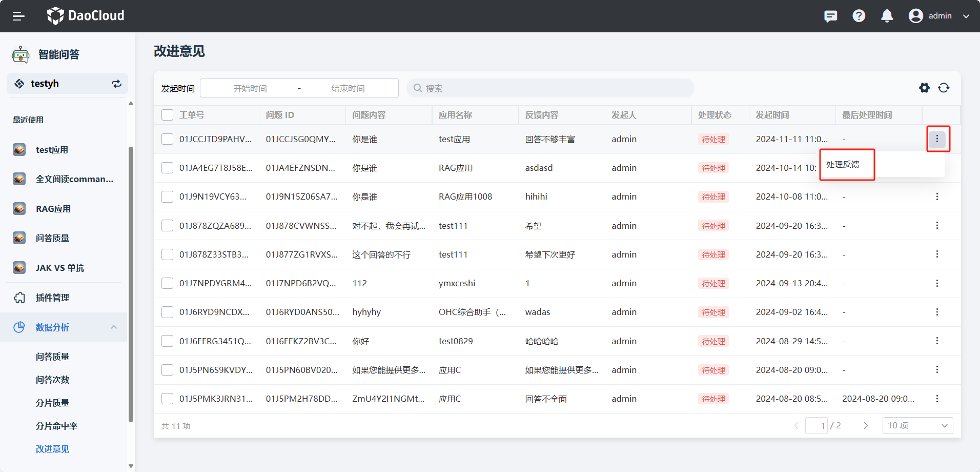Click the DaoCloud logo
Image resolution: width=980 pixels, height=472 pixels.
[85, 16]
